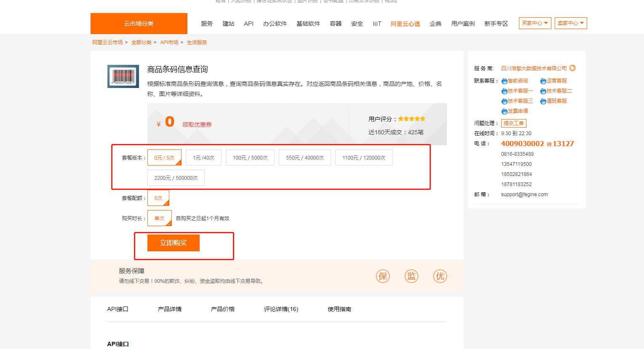Click the 全部分类 breadcrumb link
644x349 pixels.
(141, 42)
